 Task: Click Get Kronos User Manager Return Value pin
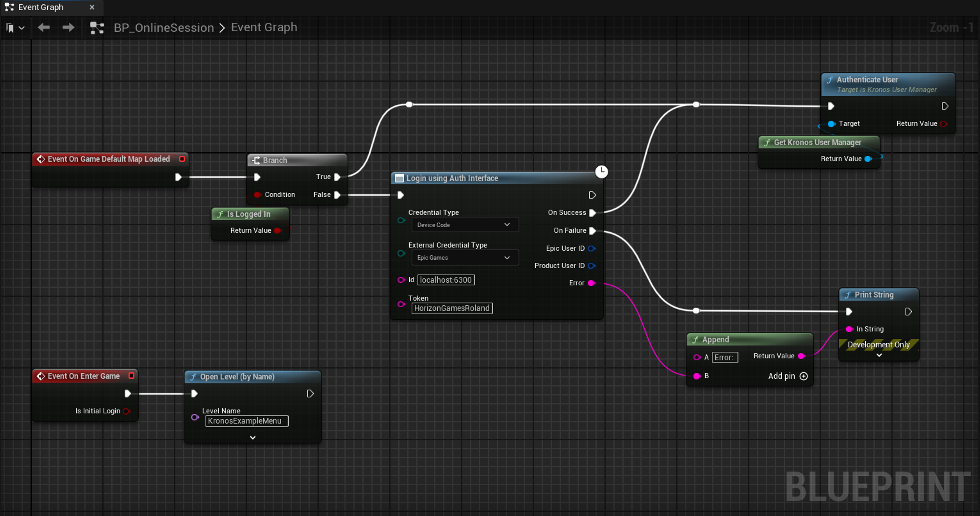click(868, 159)
